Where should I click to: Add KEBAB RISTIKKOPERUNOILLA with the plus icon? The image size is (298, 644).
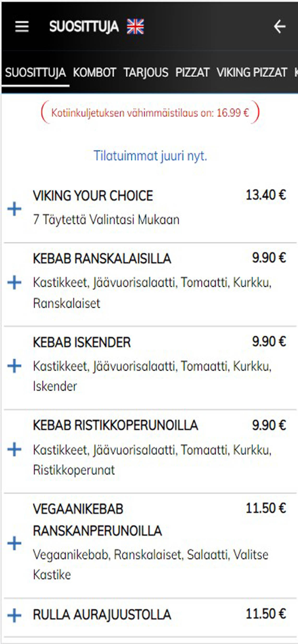coord(14,450)
